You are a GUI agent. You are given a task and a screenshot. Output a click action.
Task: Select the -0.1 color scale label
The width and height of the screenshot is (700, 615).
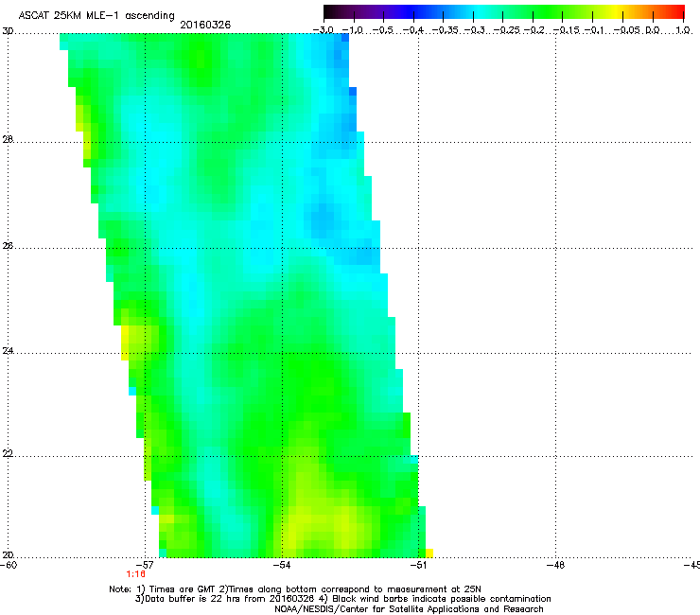pos(595,30)
